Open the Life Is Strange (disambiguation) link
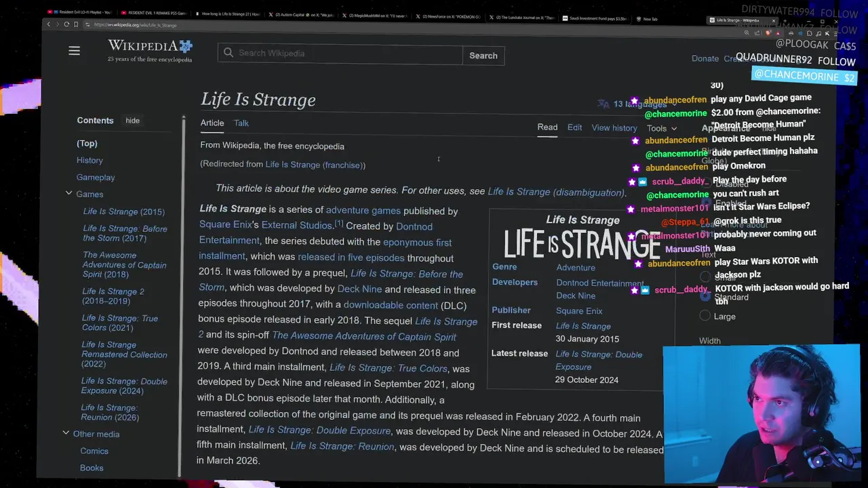This screenshot has height=488, width=868. (x=555, y=192)
